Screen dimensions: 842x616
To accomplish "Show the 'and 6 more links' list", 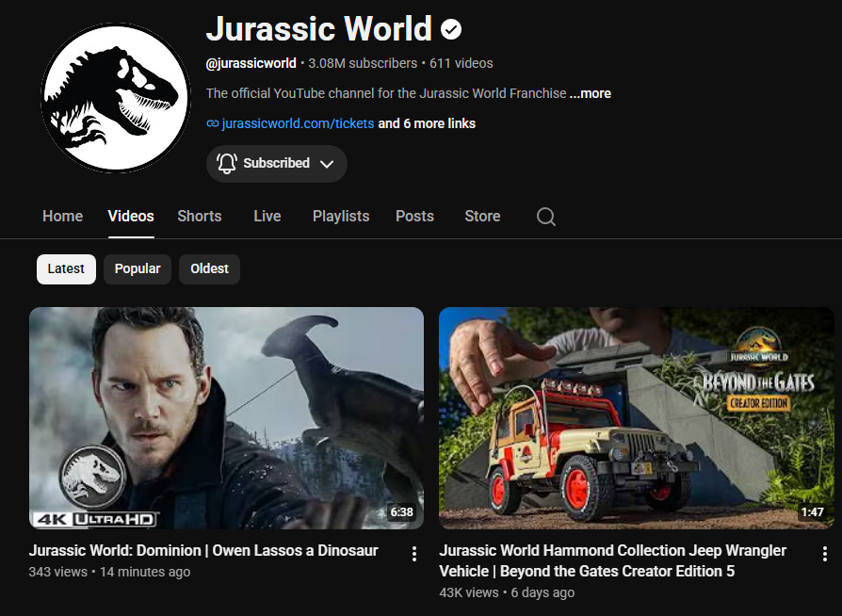I will [427, 123].
